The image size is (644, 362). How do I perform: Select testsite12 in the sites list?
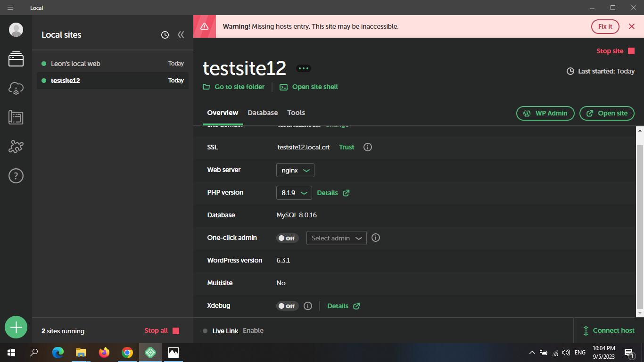coord(113,81)
